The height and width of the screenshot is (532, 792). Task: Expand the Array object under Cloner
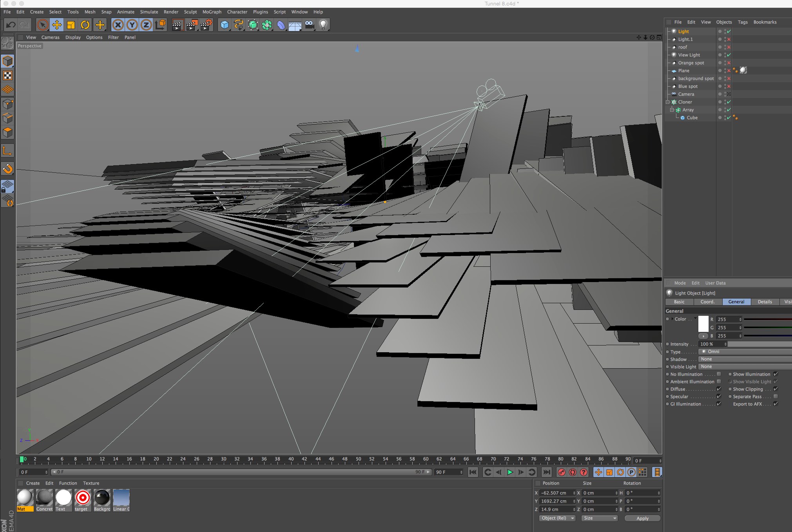[671, 109]
